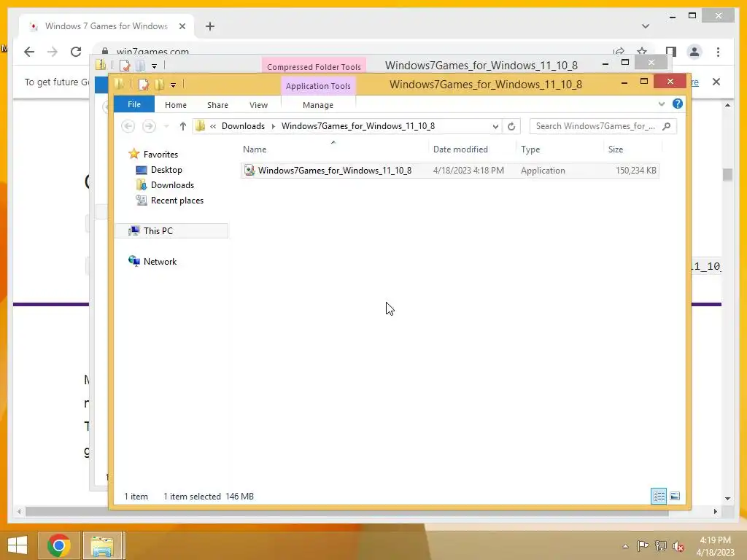The width and height of the screenshot is (747, 560).
Task: Open Downloads in the navigation pane
Action: point(172,184)
